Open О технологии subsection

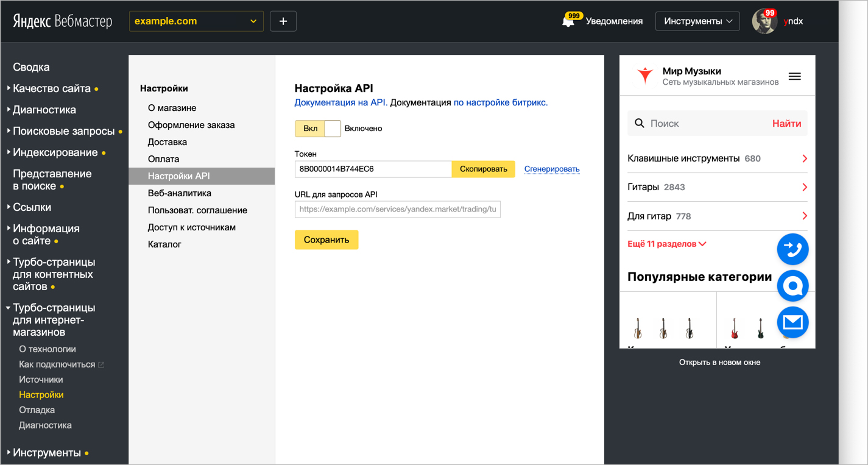tap(48, 349)
